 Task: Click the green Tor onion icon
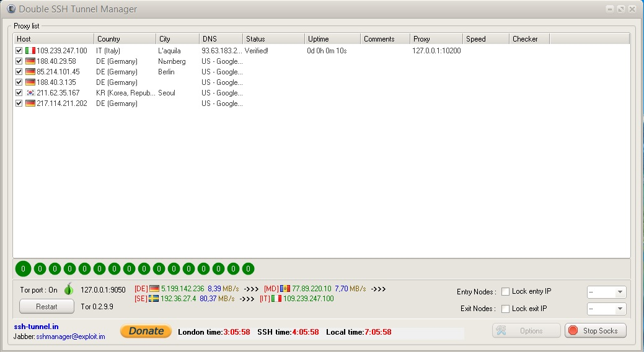pos(69,289)
